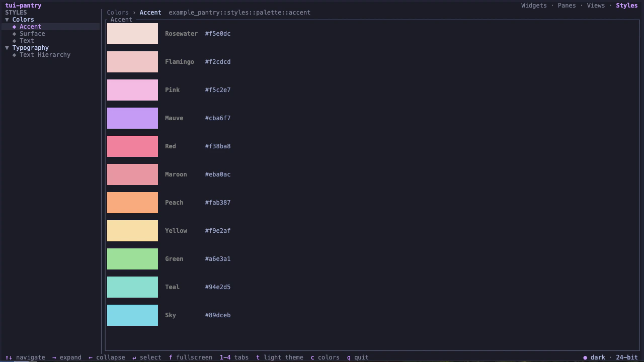Image resolution: width=644 pixels, height=362 pixels.
Task: Switch to the Panes tab
Action: 567,6
